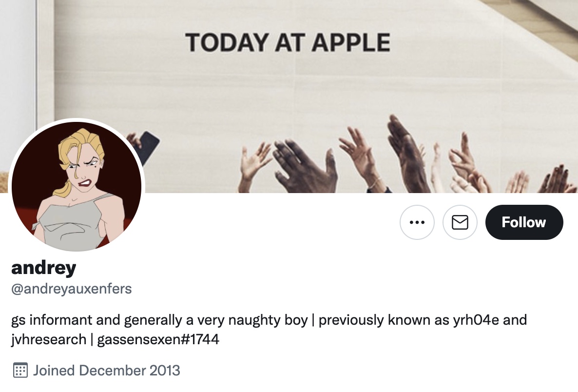Open the three-dot more options menu
Image resolution: width=578 pixels, height=392 pixels.
pos(417,222)
